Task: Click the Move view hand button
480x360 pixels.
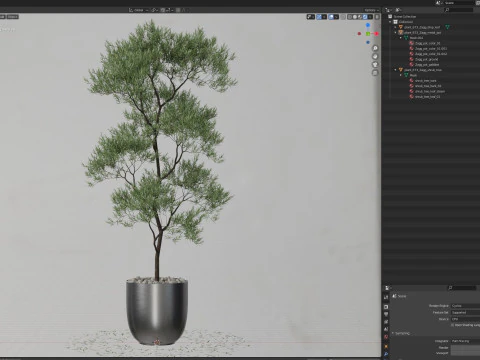Action: pos(375,56)
